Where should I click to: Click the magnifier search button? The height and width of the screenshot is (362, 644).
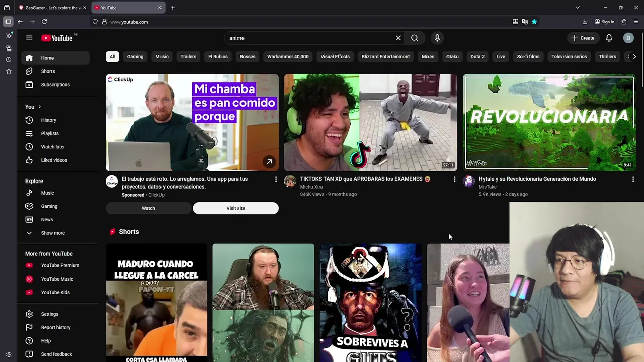415,38
